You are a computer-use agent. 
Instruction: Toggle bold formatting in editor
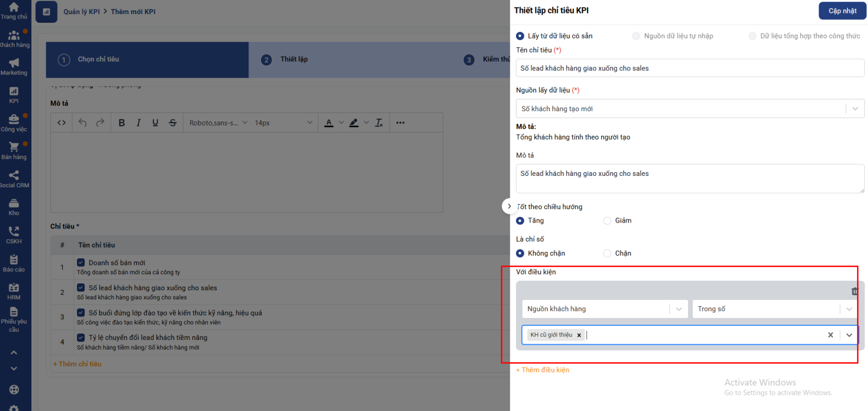[x=122, y=123]
